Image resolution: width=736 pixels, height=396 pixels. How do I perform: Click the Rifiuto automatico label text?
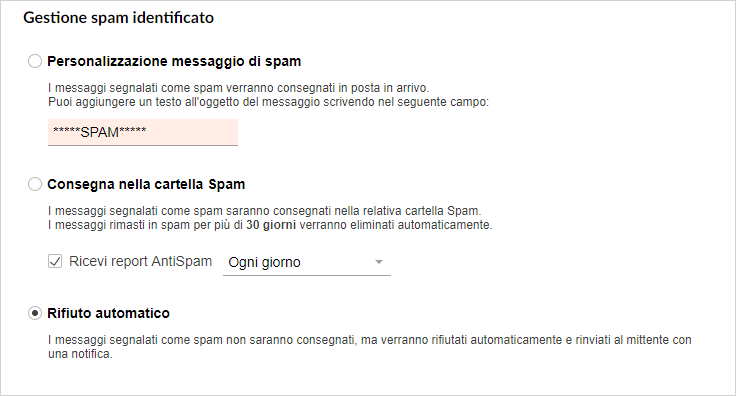click(x=108, y=313)
